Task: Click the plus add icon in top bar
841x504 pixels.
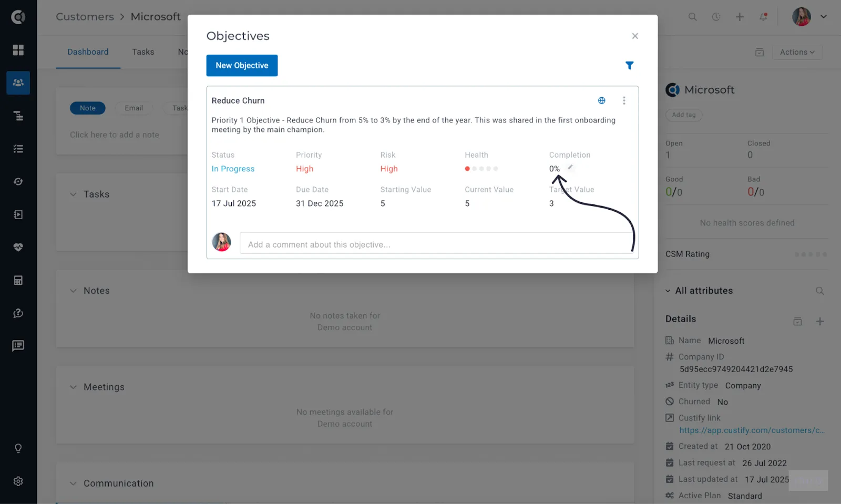Action: 740,17
